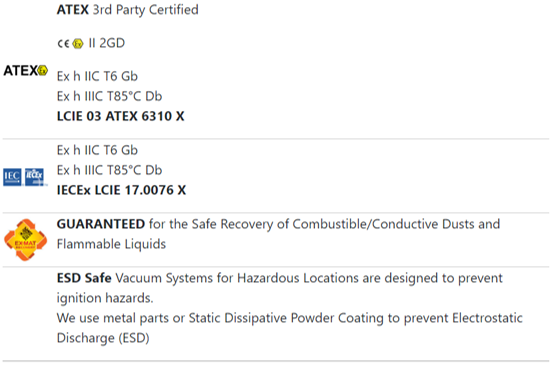Click the Flammable Liquids text
This screenshot has width=553, height=369.
point(111,244)
